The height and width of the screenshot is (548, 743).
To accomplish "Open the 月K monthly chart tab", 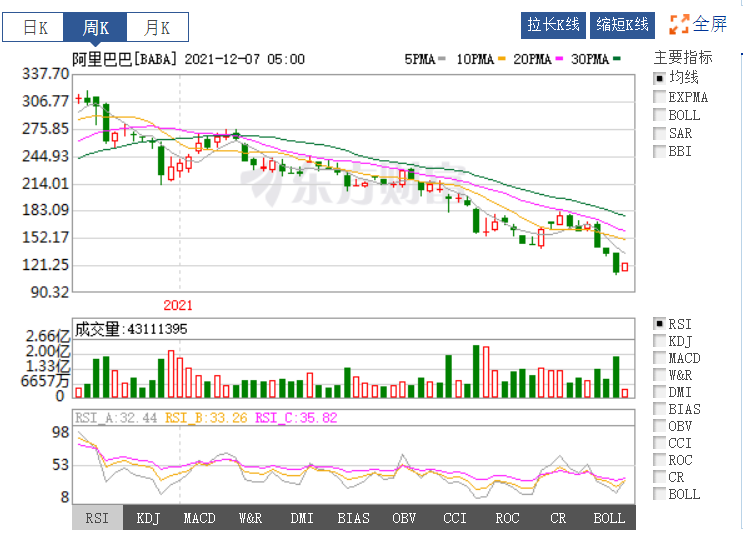I will coord(157,27).
